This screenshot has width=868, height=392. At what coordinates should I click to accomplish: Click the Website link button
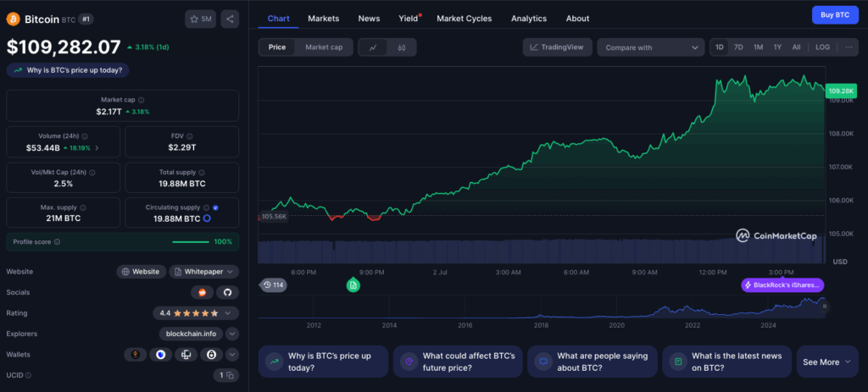coord(142,272)
